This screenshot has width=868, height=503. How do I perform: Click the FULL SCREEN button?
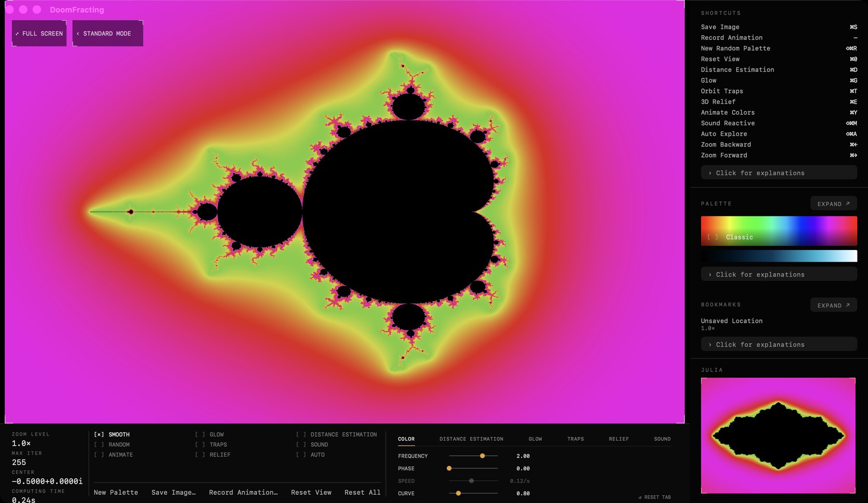39,34
